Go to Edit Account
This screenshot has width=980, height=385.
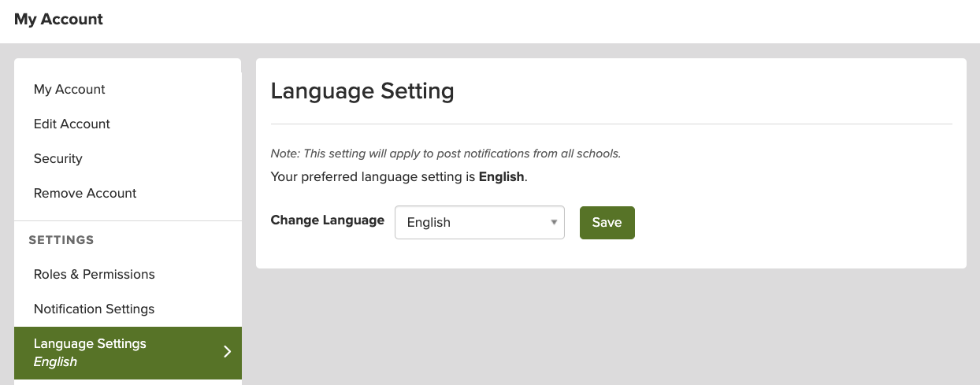pos(72,124)
